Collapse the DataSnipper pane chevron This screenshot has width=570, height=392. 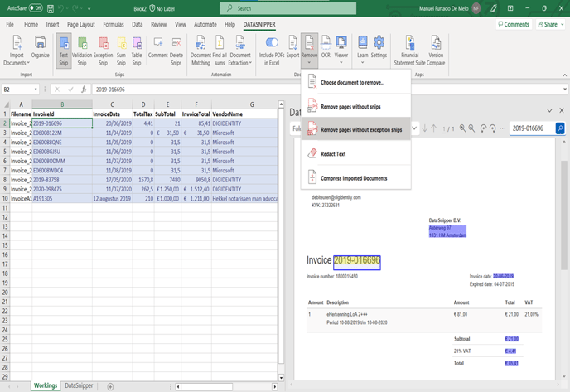[x=549, y=110]
